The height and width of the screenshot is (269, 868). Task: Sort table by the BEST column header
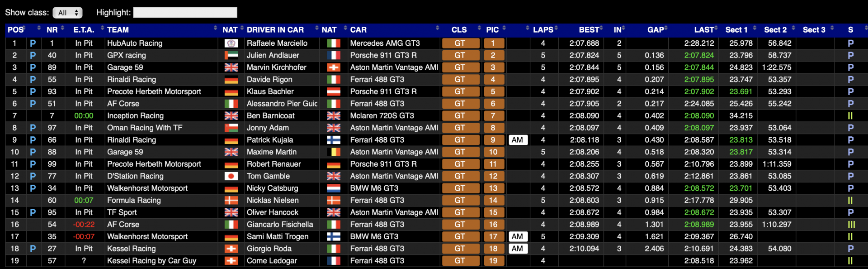click(589, 30)
